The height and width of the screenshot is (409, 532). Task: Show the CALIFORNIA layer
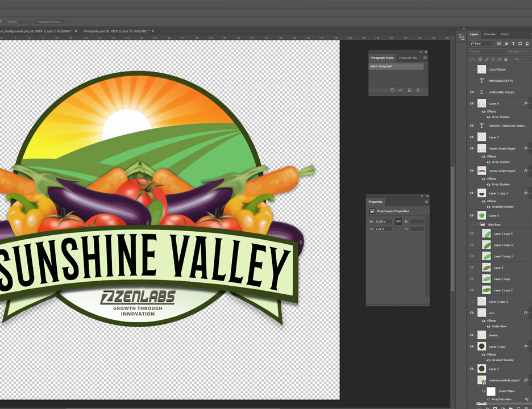coord(472,69)
